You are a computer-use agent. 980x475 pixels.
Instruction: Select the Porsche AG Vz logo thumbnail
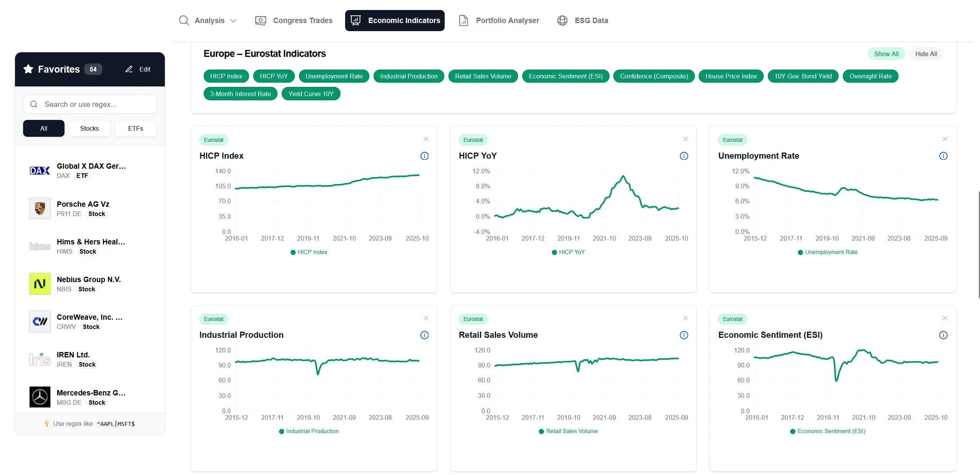point(40,208)
